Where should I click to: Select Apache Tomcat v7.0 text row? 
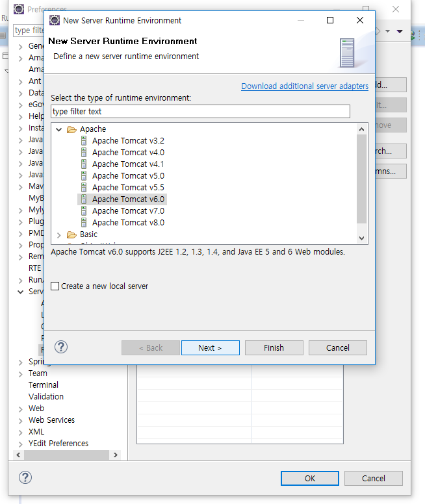128,211
